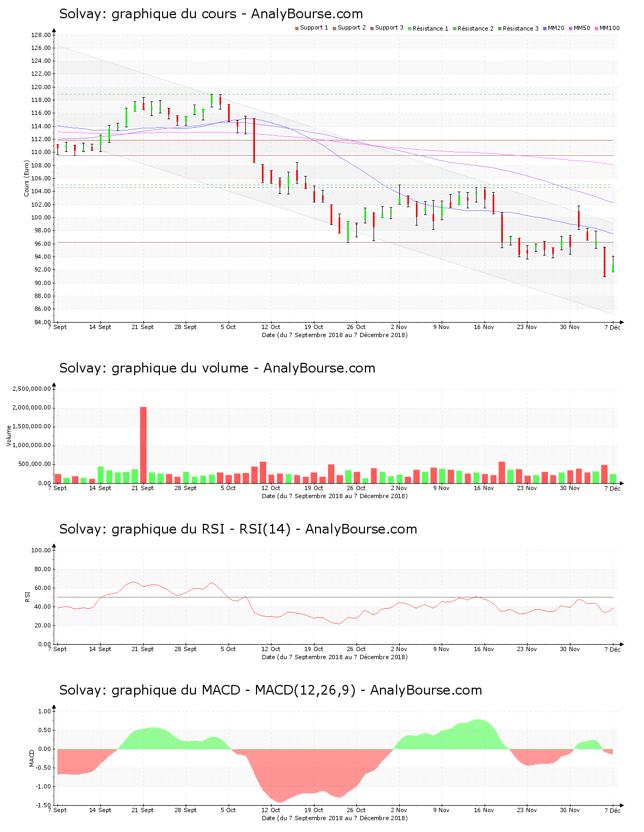This screenshot has width=644, height=832.
Task: Click the tall red volume bar at 21 Sept
Action: pos(143,445)
